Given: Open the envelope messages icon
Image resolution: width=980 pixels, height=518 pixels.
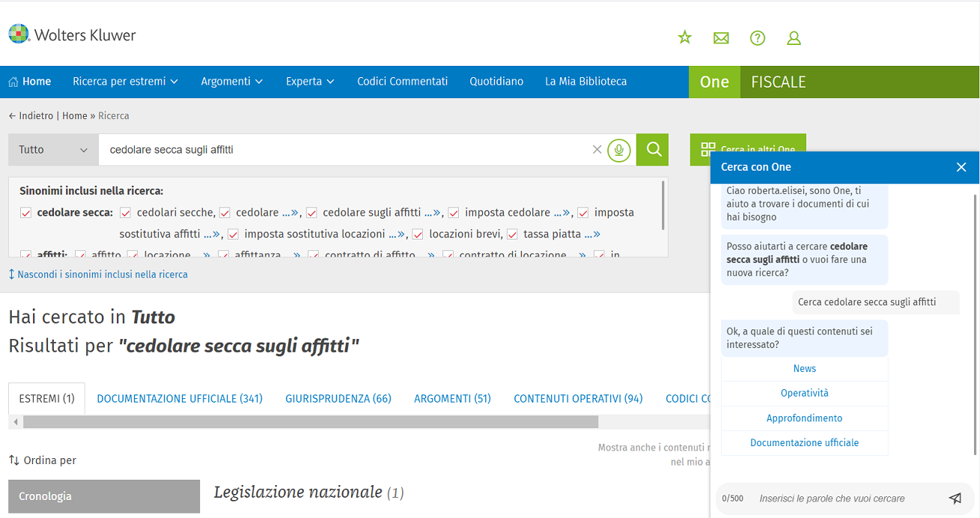Looking at the screenshot, I should click(x=721, y=37).
